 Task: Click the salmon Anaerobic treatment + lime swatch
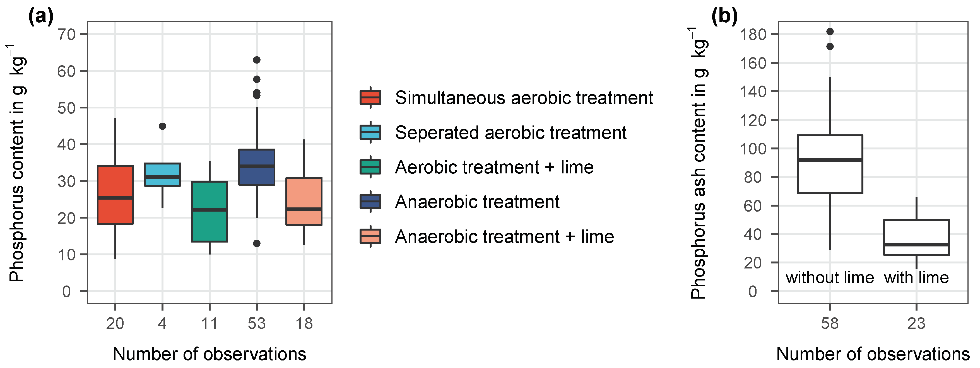(x=370, y=236)
